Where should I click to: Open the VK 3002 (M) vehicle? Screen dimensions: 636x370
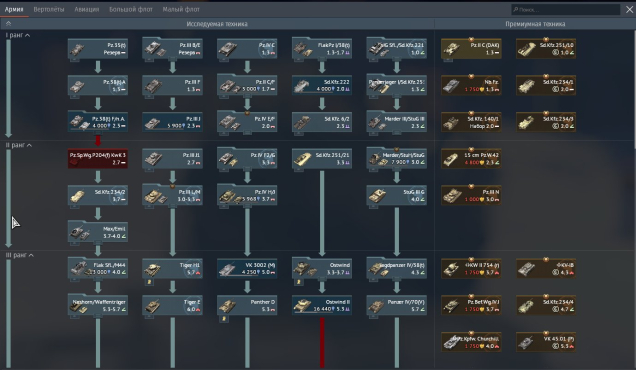point(247,269)
